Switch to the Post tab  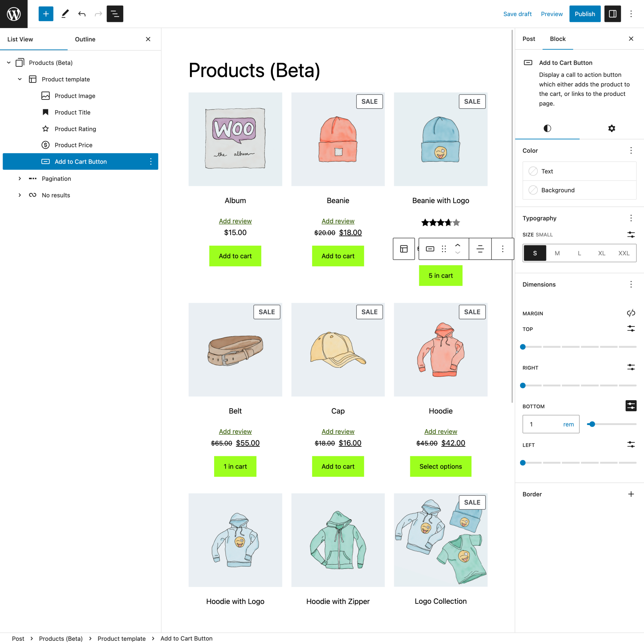(529, 39)
